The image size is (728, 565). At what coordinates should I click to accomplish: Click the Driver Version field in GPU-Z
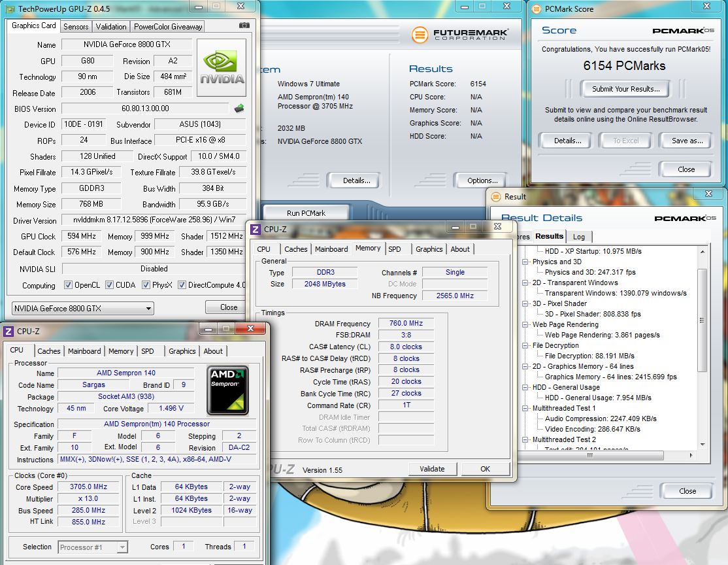point(154,220)
